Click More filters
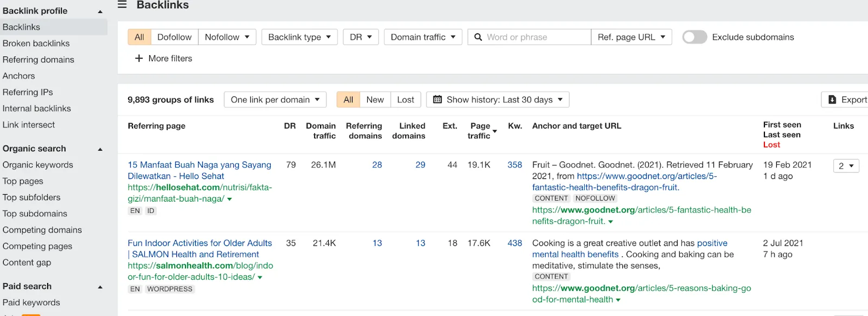The height and width of the screenshot is (316, 868). (x=163, y=59)
